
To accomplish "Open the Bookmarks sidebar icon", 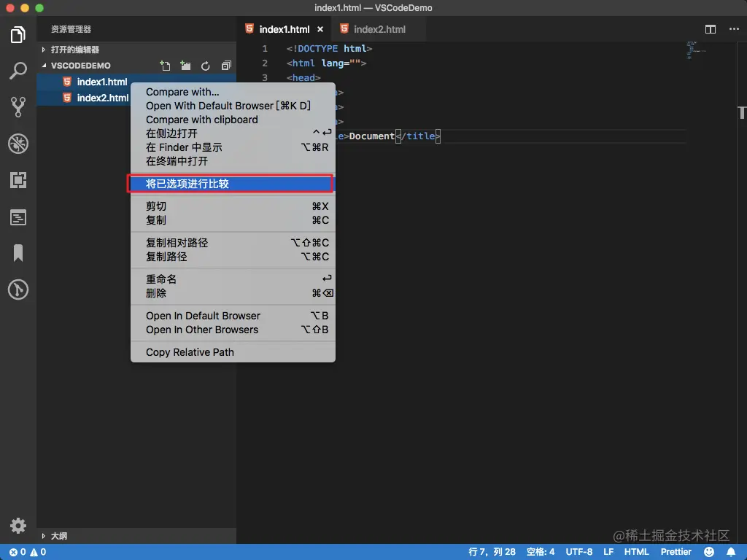I will coord(18,253).
